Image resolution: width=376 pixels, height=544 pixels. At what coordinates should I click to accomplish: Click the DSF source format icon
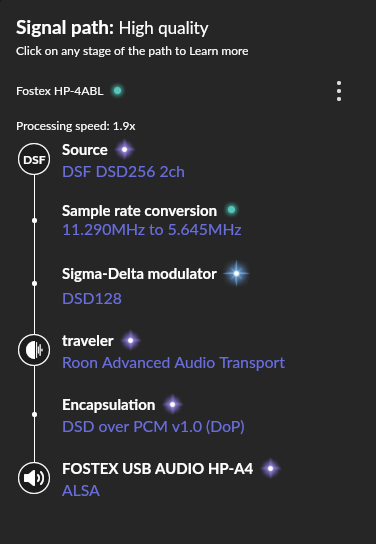tap(34, 159)
